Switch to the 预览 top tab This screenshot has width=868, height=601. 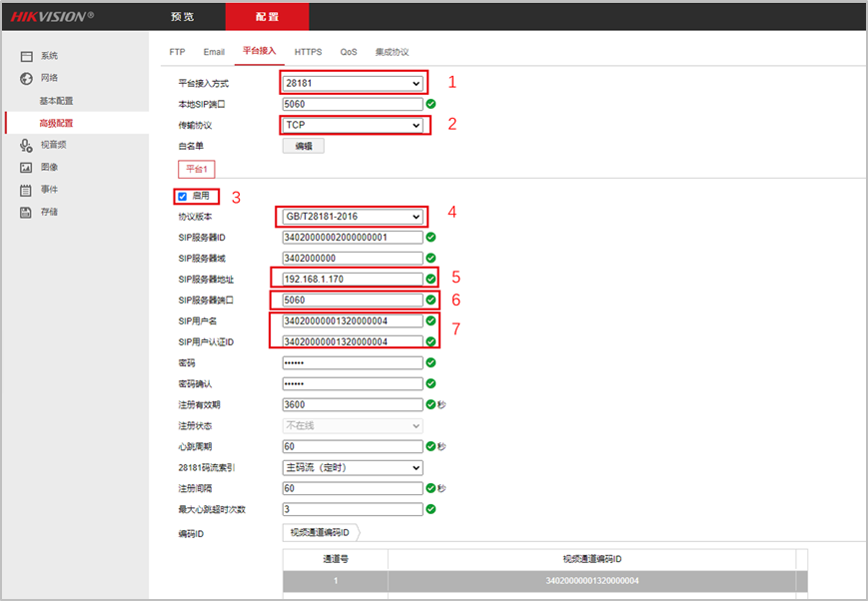[x=182, y=17]
